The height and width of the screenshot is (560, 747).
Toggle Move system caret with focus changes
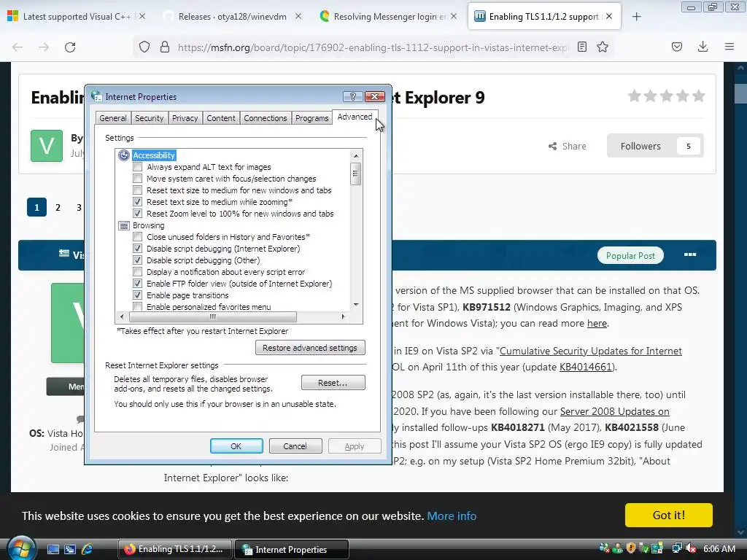click(x=138, y=179)
